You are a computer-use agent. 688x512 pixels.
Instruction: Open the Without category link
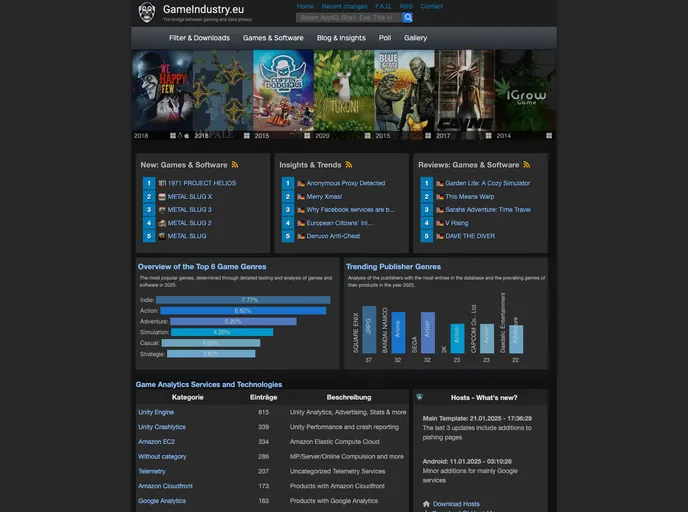pyautogui.click(x=162, y=456)
